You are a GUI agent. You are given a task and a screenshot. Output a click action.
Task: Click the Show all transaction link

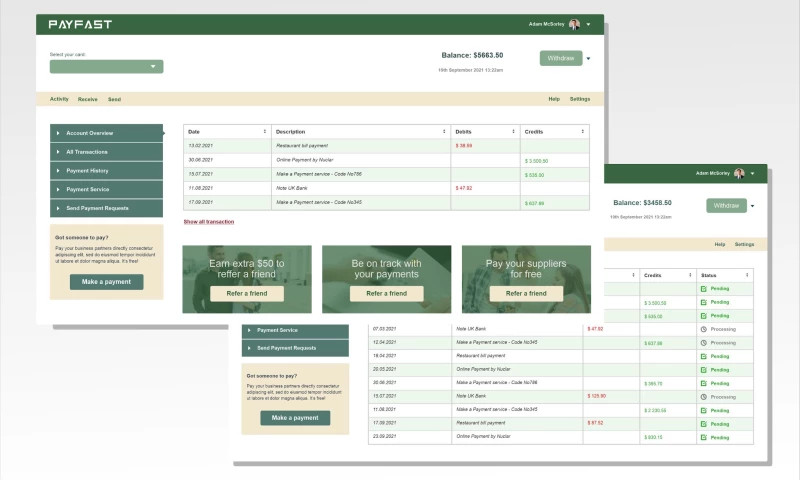[x=208, y=222]
